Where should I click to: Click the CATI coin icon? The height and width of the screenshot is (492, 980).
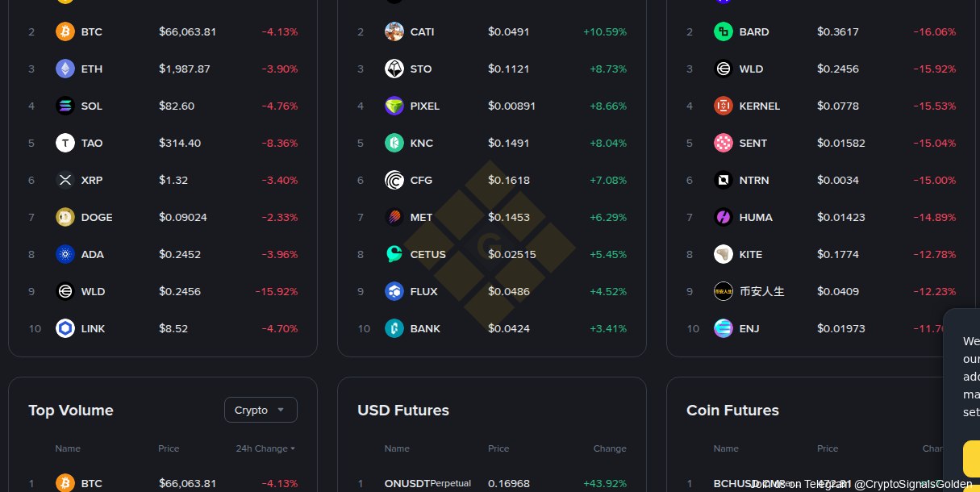pyautogui.click(x=394, y=32)
